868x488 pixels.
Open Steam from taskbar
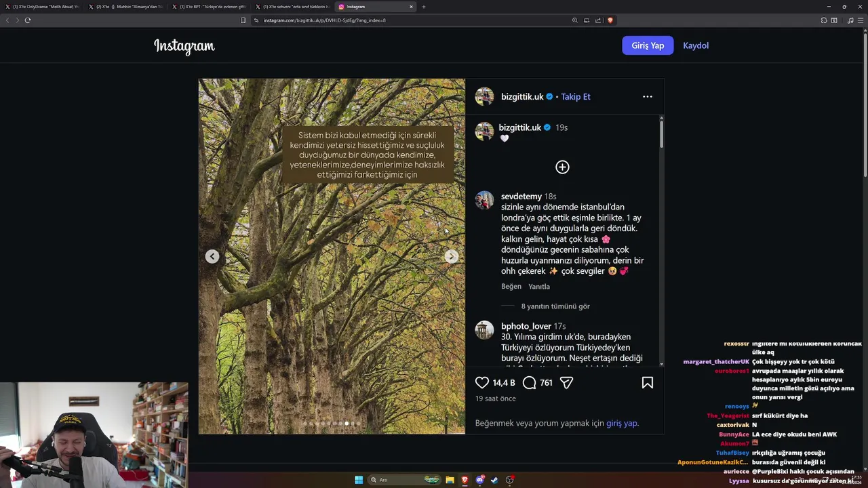pyautogui.click(x=494, y=480)
